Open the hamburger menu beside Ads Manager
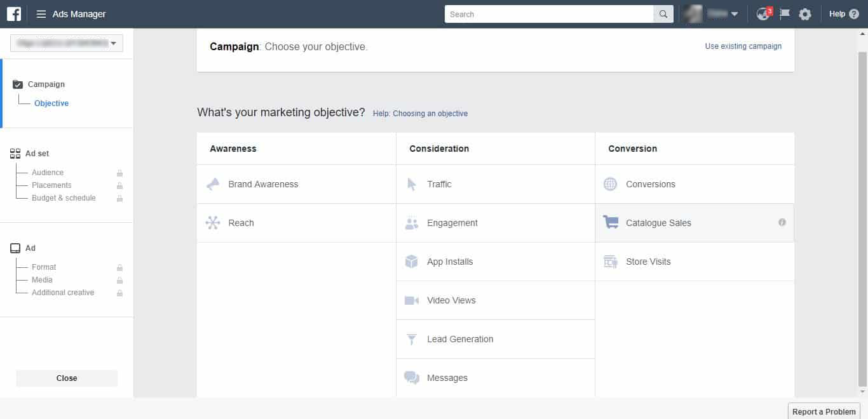Screen dimensions: 868x419 coord(41,14)
